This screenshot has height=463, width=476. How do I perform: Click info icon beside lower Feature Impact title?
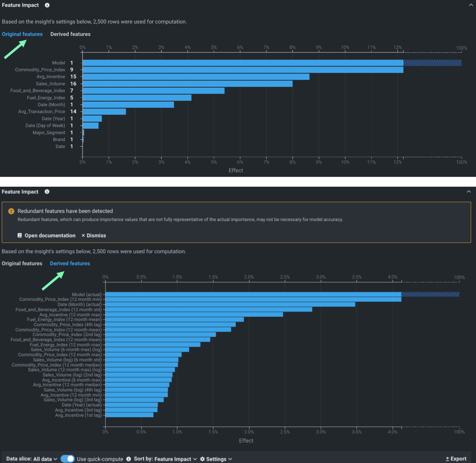(x=47, y=192)
